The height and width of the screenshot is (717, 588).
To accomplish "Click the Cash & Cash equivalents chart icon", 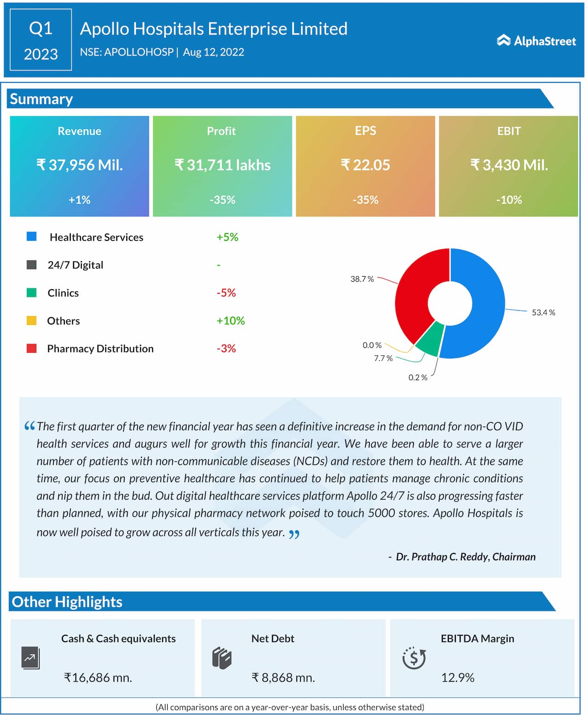I will click(x=30, y=658).
